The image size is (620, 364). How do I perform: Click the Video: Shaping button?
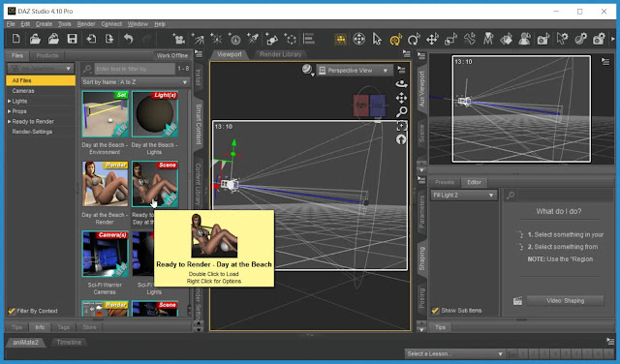(565, 301)
